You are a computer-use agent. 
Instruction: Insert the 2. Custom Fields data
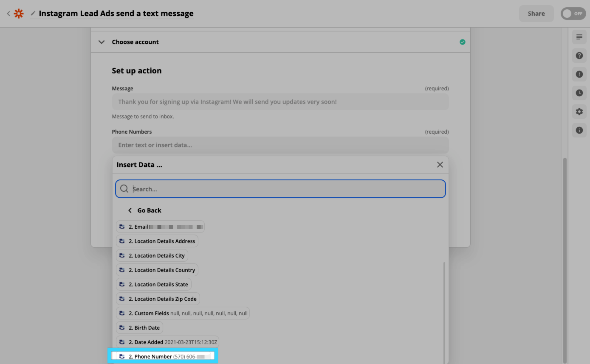[183, 313]
